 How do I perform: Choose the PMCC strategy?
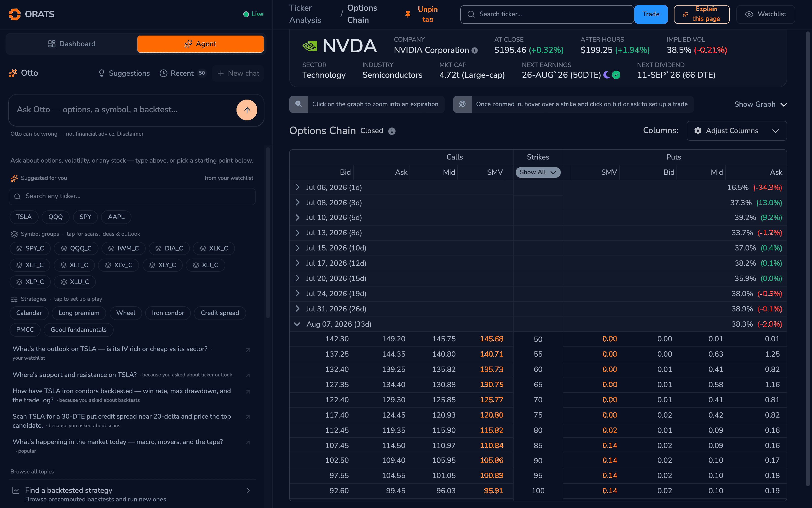click(25, 330)
